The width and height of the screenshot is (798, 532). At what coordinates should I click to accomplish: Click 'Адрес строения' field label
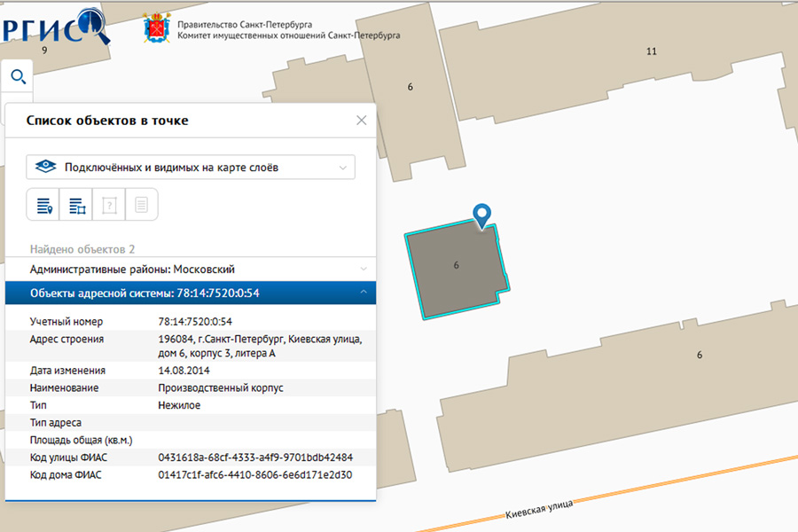pos(66,339)
